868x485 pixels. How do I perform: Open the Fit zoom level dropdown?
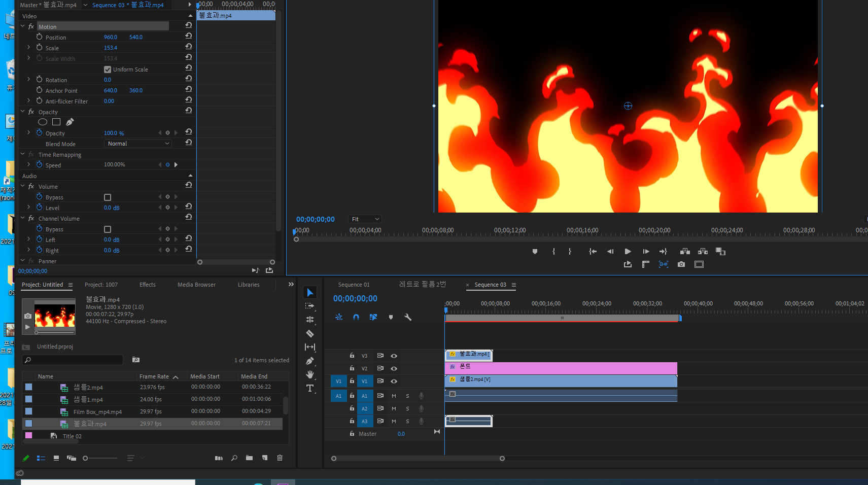click(x=365, y=219)
